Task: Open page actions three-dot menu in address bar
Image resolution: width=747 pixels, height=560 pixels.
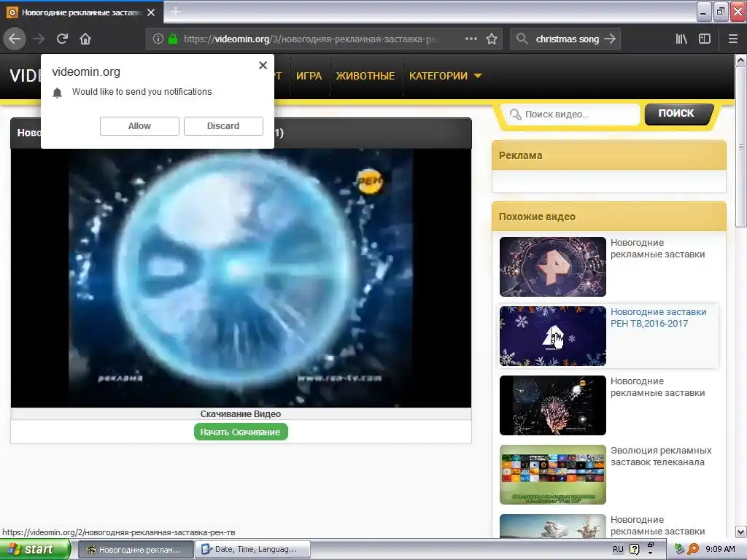Action: click(471, 39)
